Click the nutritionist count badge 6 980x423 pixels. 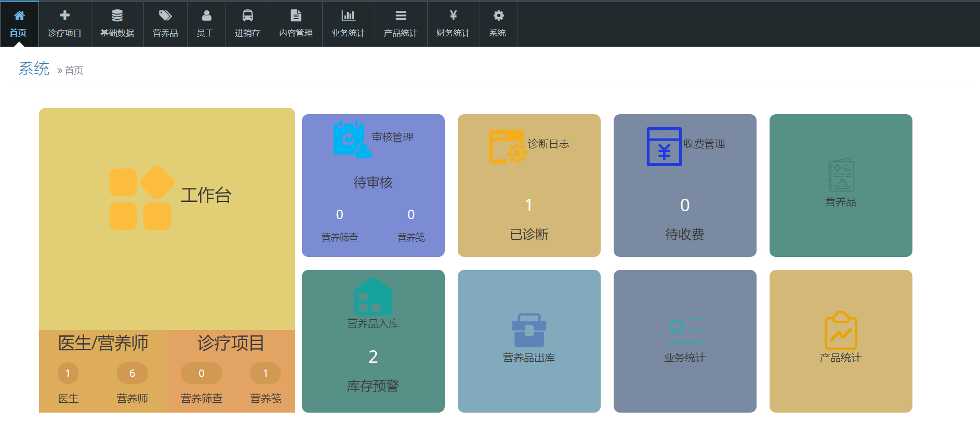click(x=132, y=373)
